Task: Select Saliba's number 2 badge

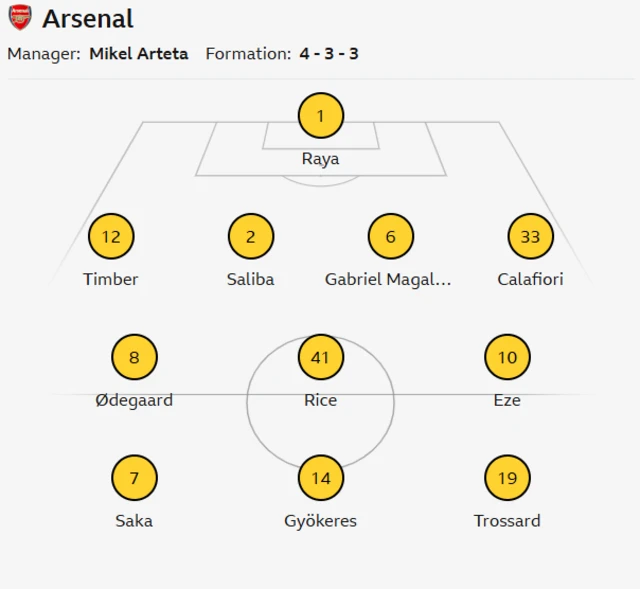Action: pos(250,237)
